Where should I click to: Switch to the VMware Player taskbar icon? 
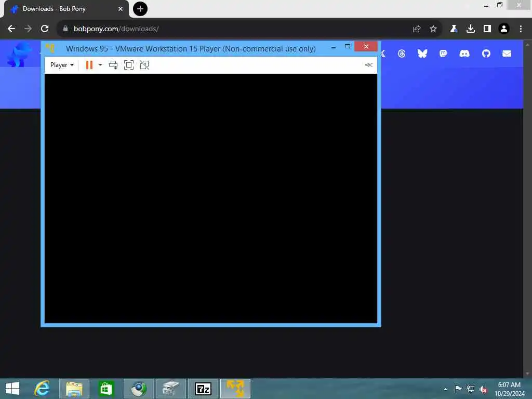coord(235,389)
